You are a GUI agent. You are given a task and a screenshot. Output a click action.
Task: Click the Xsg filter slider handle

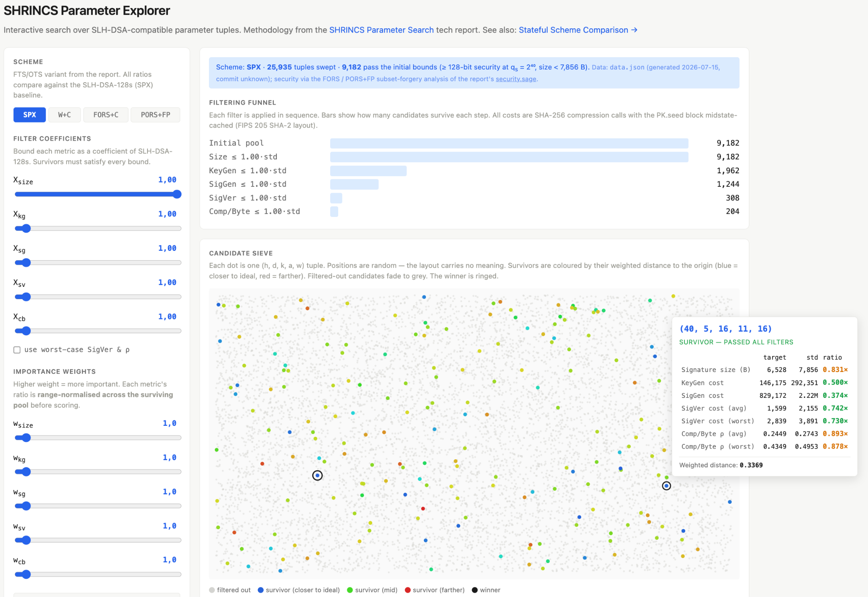(26, 263)
